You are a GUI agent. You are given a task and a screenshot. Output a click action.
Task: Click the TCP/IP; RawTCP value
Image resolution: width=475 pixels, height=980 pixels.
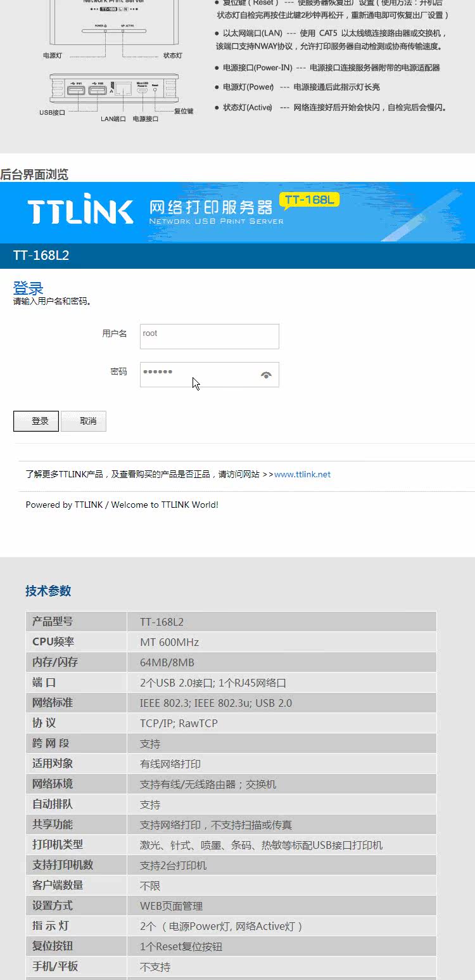pyautogui.click(x=179, y=723)
